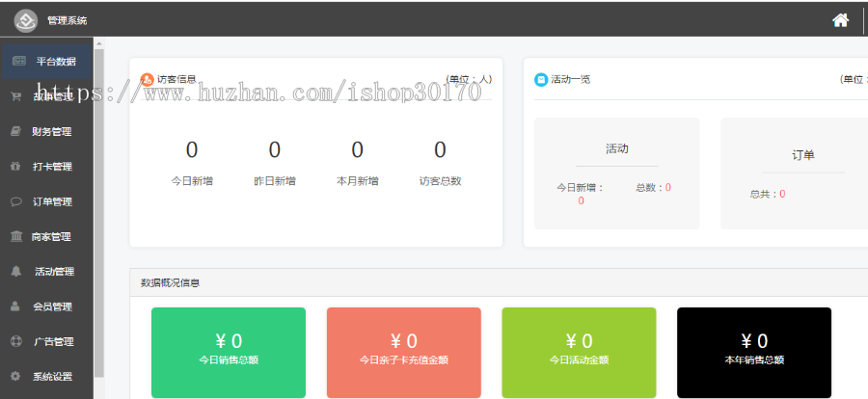This screenshot has height=399, width=868.
Task: Click the 财务管理 book icon
Action: 16,131
